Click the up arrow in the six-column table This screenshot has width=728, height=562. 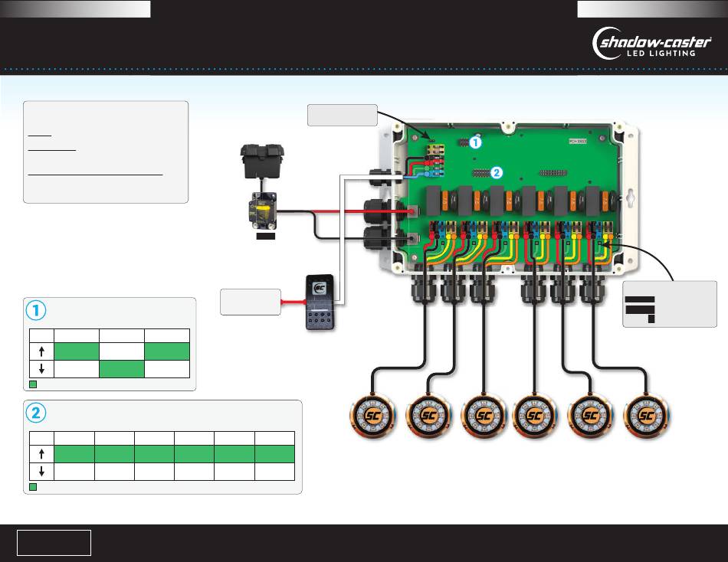41,453
